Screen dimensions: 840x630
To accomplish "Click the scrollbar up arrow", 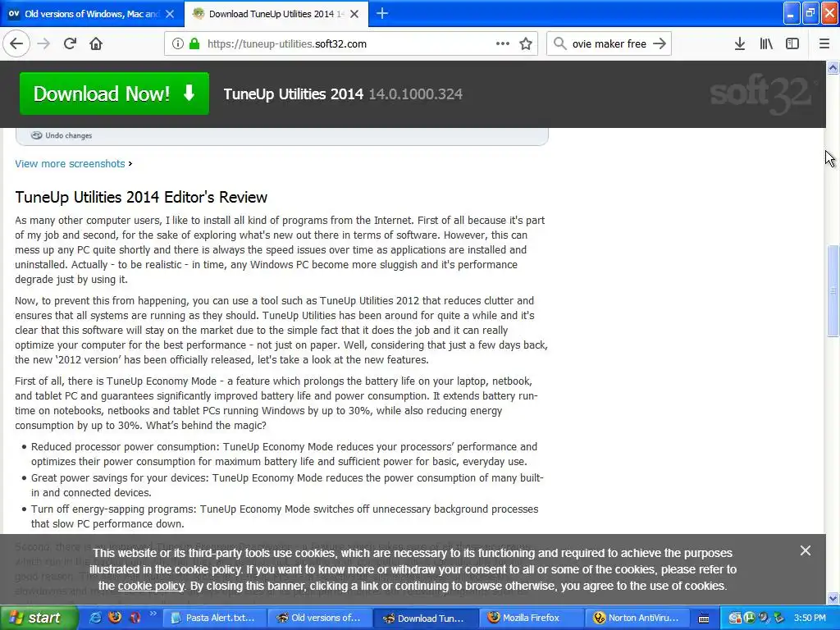I will click(833, 67).
